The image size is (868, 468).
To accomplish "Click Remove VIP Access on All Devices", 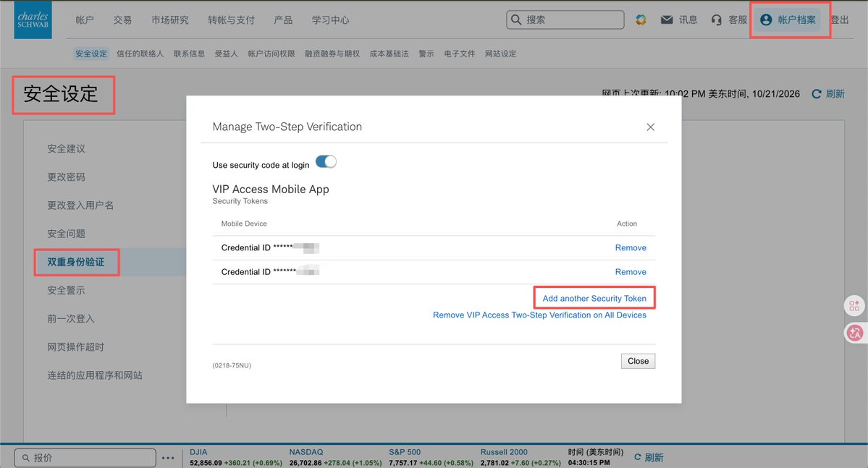I will tap(540, 315).
